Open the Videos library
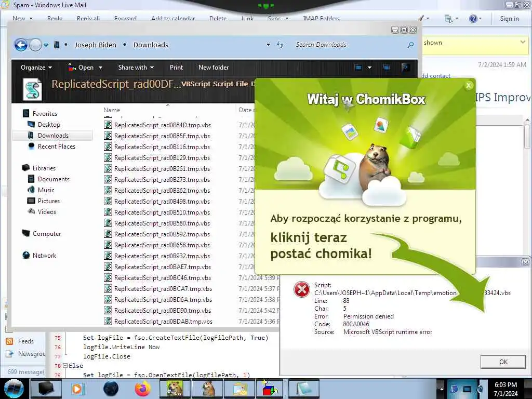The width and height of the screenshot is (532, 399). tap(47, 212)
